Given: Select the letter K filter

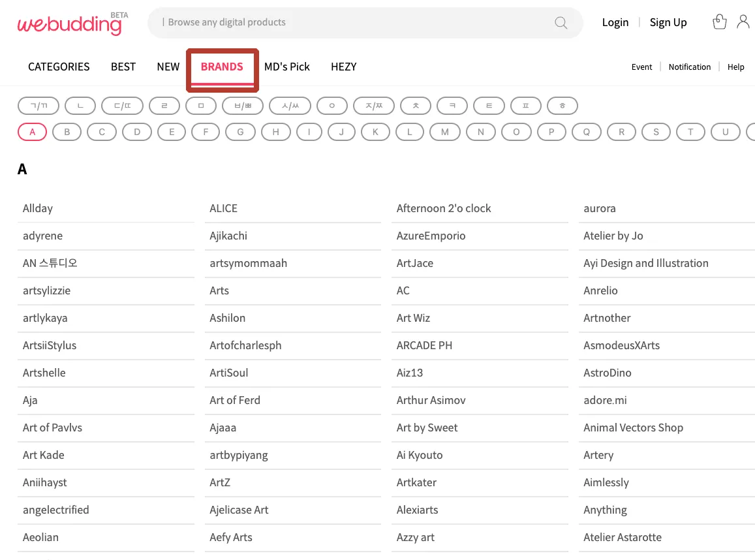Looking at the screenshot, I should (375, 132).
